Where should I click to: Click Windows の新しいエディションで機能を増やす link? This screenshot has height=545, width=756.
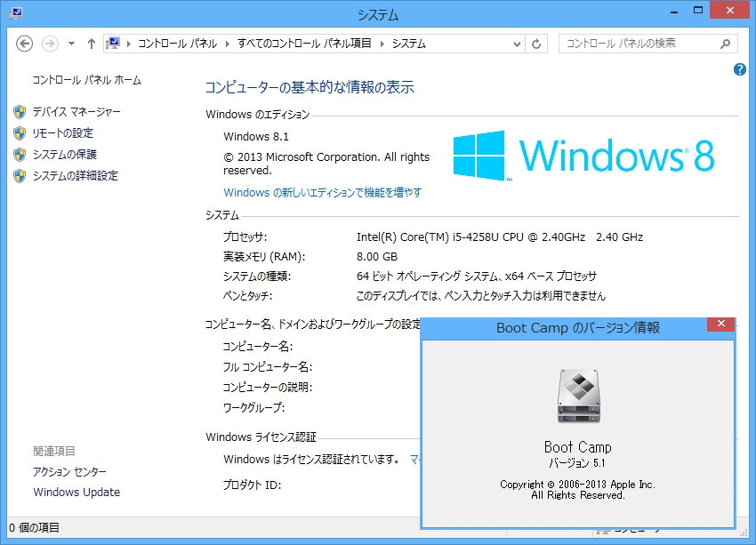323,192
